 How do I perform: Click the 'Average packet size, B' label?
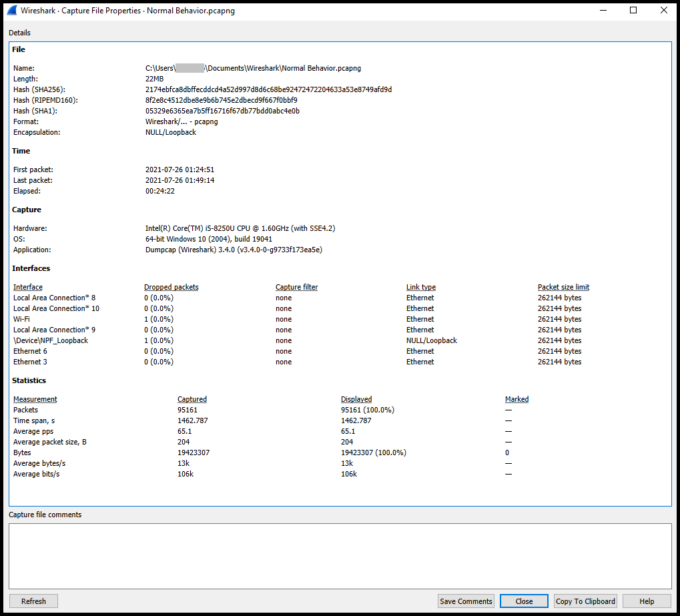click(50, 442)
